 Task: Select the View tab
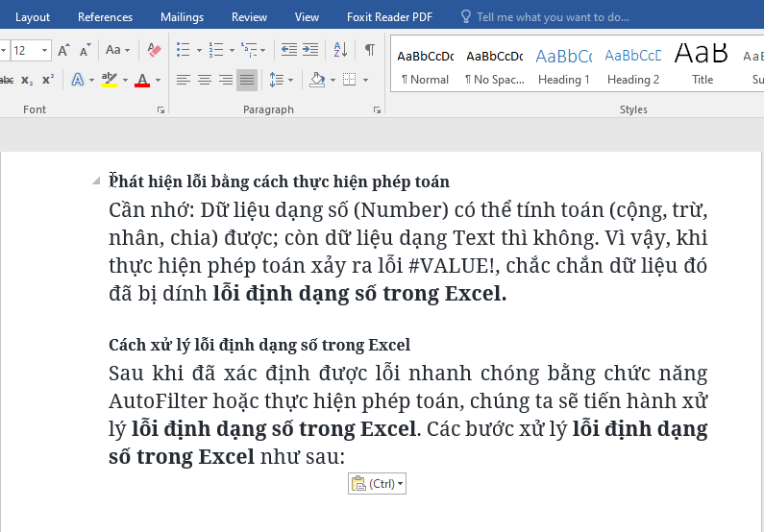click(307, 17)
